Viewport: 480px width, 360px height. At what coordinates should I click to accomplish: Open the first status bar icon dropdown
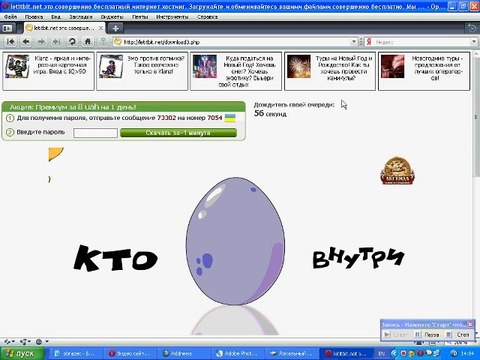point(10,342)
